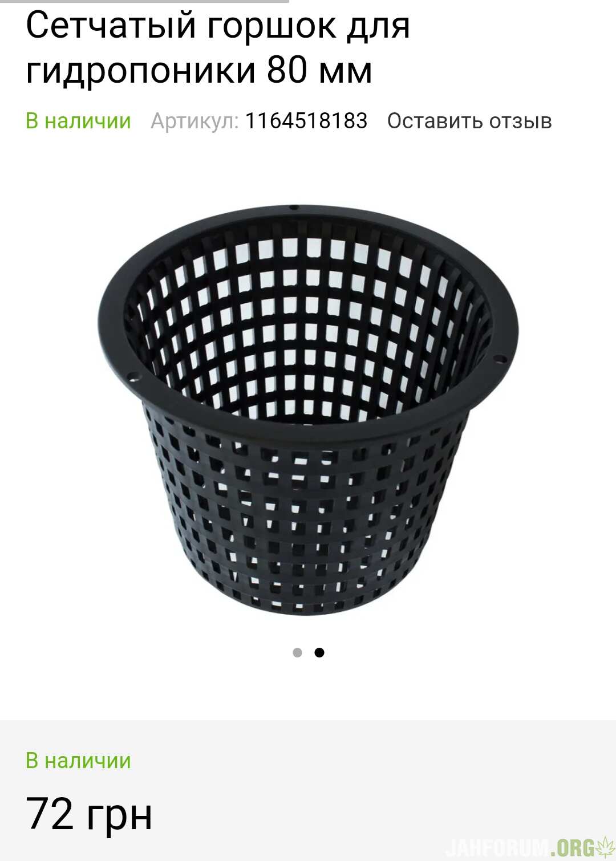Click "В наличии" in the gray price panel
The image size is (616, 861).
click(x=78, y=761)
